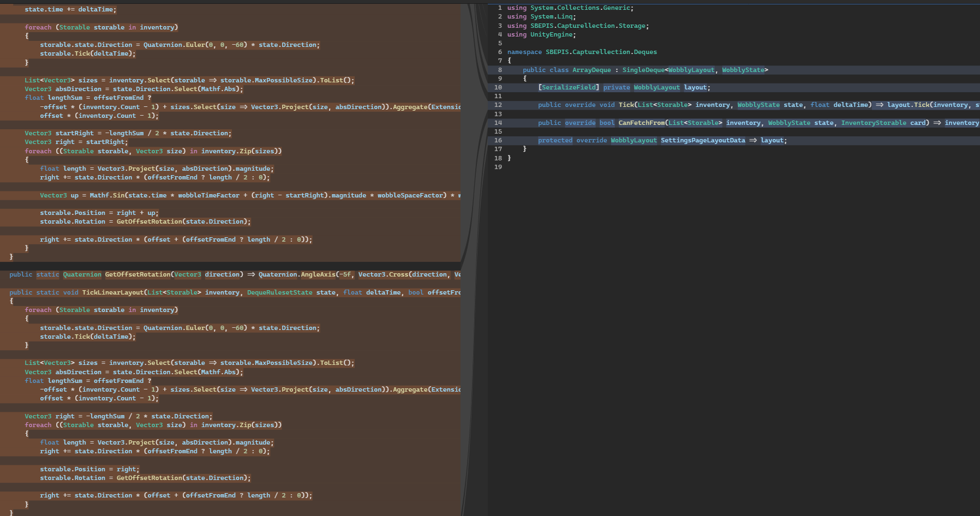This screenshot has height=516, width=980.
Task: Click line number 12 in the right pane
Action: point(498,105)
